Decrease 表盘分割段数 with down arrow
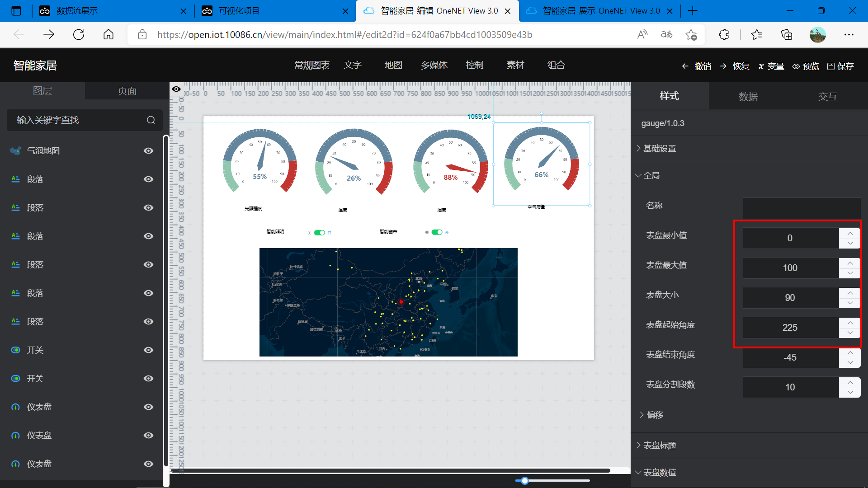The image size is (868, 488). 850,392
